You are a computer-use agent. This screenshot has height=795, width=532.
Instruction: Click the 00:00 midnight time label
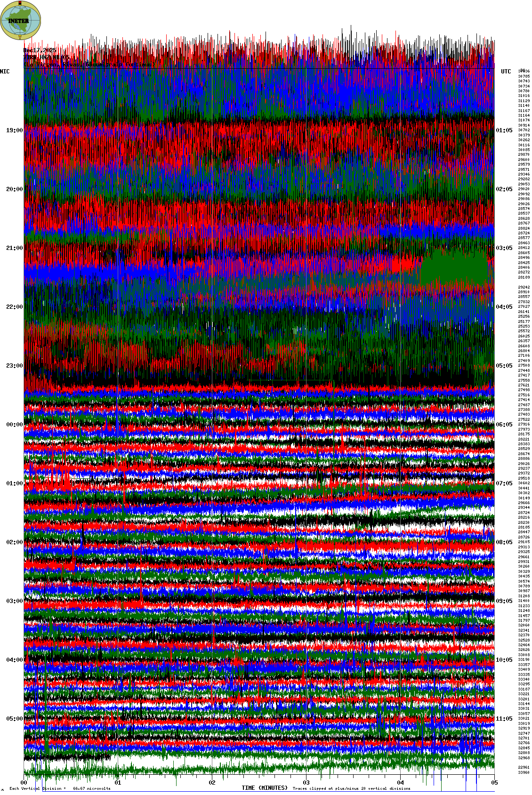[x=14, y=425]
